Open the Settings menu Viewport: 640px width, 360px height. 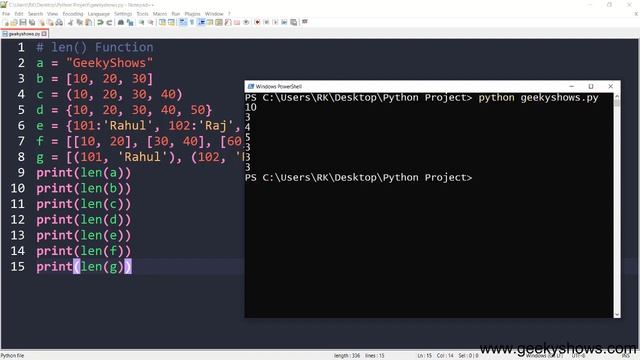tap(123, 14)
